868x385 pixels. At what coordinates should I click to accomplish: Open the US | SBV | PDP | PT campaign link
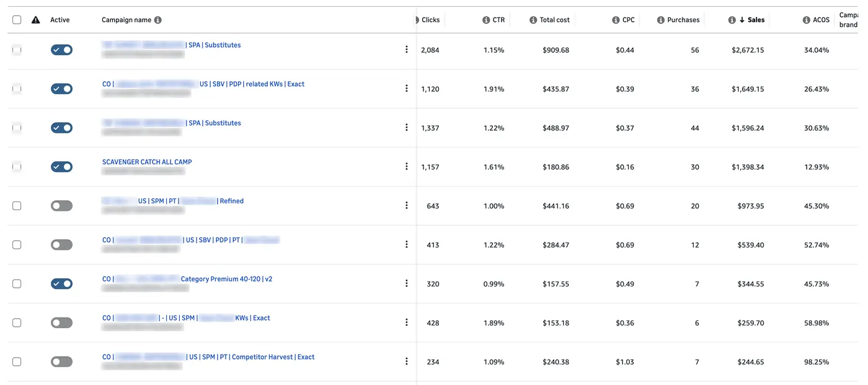pyautogui.click(x=191, y=240)
